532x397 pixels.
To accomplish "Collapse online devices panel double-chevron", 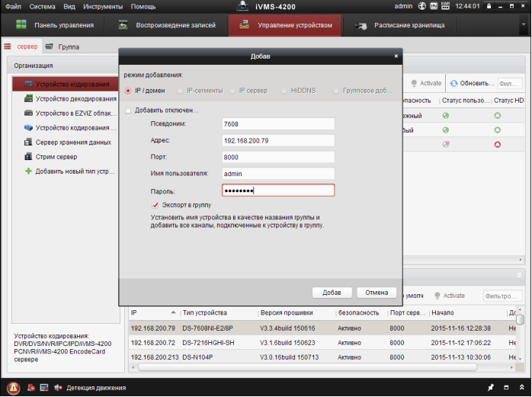I will pyautogui.click(x=519, y=275).
